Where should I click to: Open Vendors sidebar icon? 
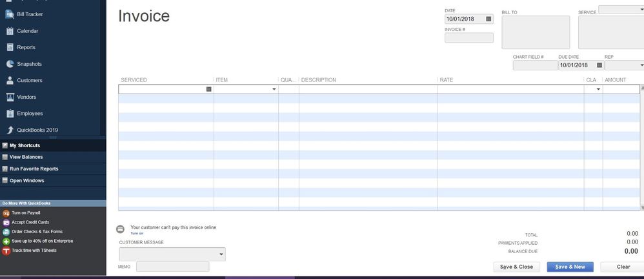tap(10, 97)
